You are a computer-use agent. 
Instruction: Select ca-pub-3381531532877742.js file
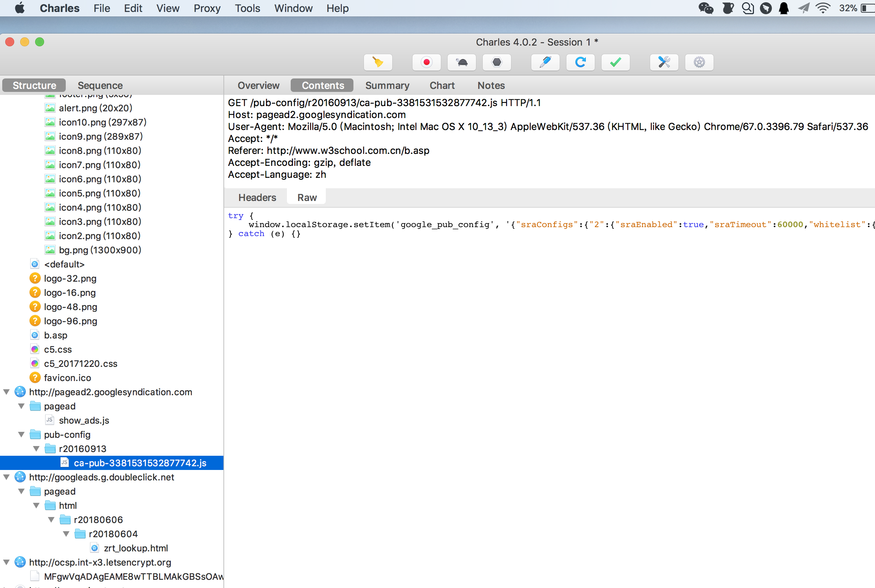[140, 462]
